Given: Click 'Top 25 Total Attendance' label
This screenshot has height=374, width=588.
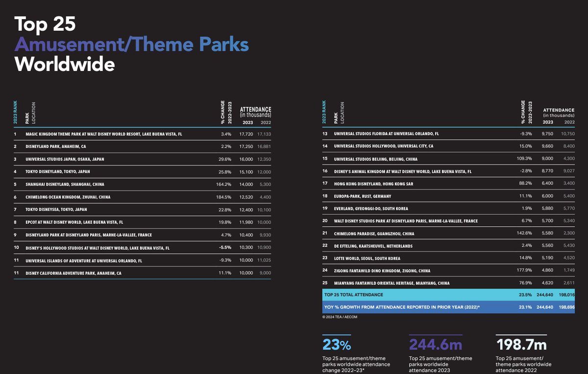Looking at the screenshot, I should tap(353, 295).
